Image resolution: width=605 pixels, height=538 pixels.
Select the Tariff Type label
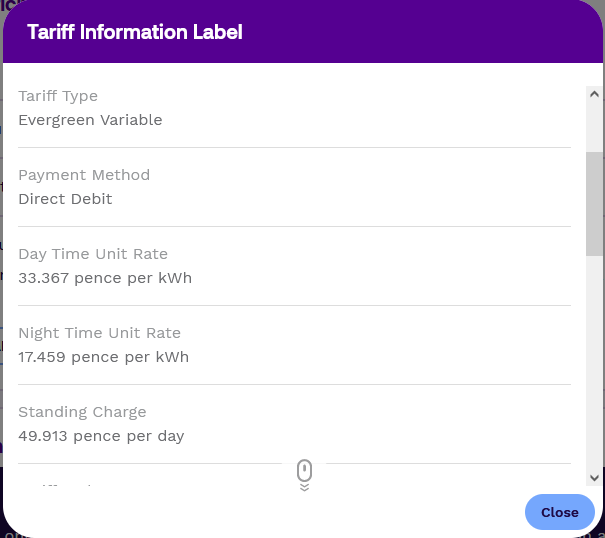[58, 96]
